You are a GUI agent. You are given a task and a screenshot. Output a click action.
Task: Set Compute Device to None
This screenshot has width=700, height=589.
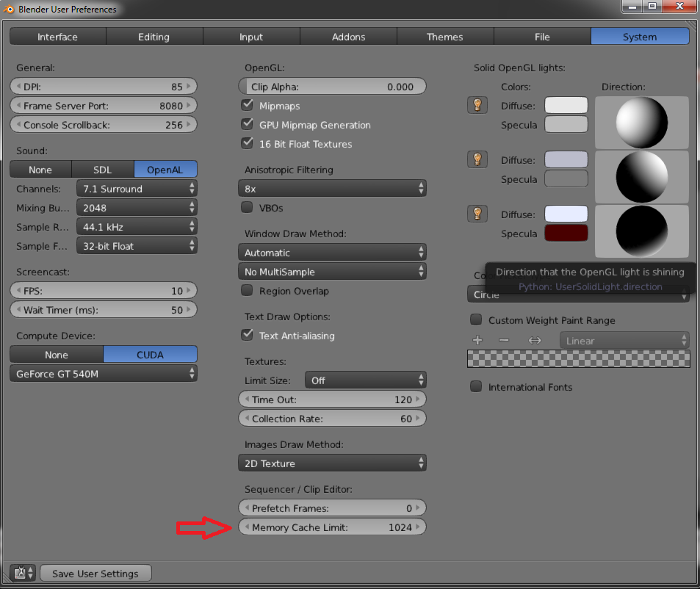[57, 355]
